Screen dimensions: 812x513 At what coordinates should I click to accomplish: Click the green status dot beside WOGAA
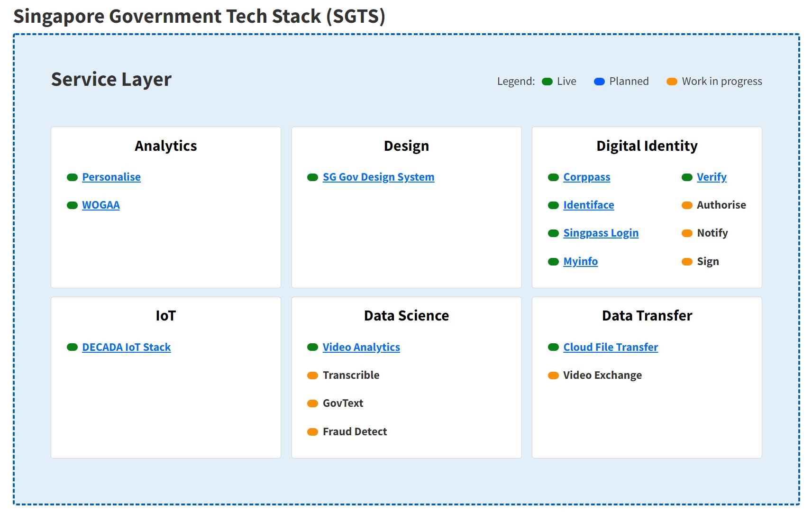(x=72, y=205)
